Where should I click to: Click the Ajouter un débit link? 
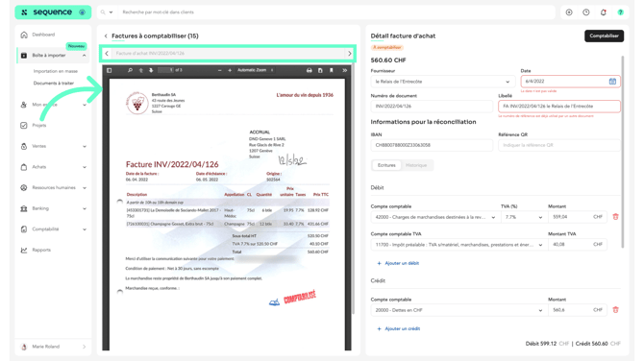[398, 263]
